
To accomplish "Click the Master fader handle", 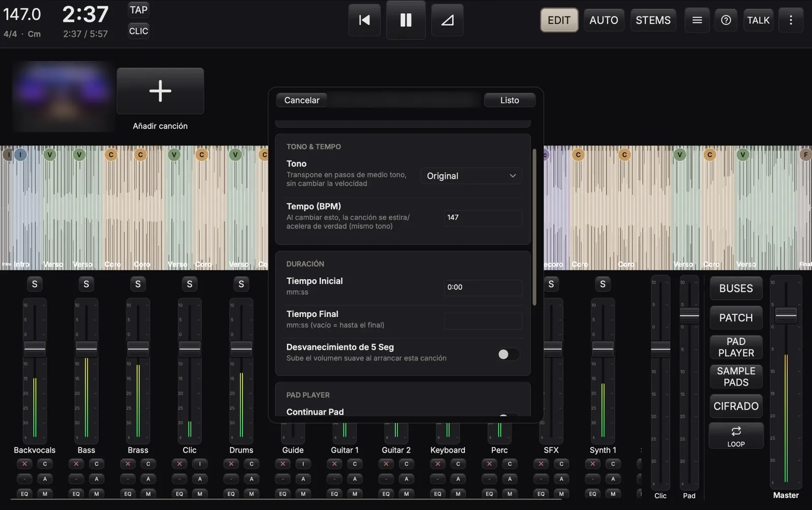I will [x=786, y=315].
